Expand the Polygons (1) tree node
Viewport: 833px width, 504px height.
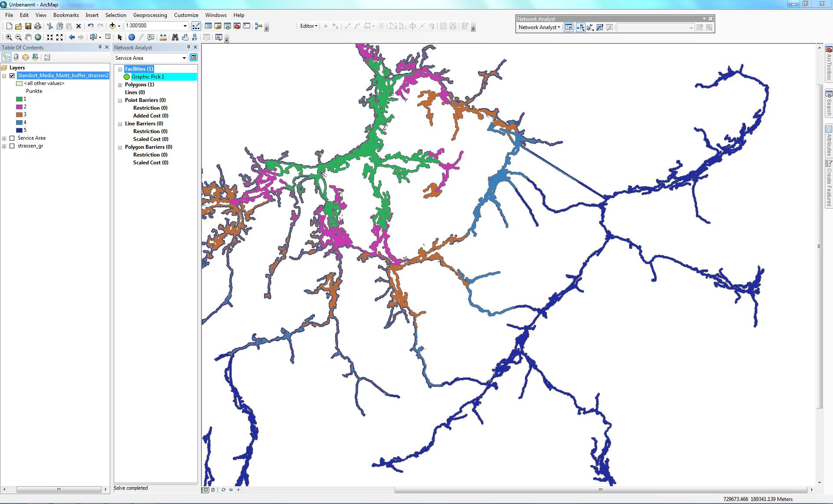point(120,85)
